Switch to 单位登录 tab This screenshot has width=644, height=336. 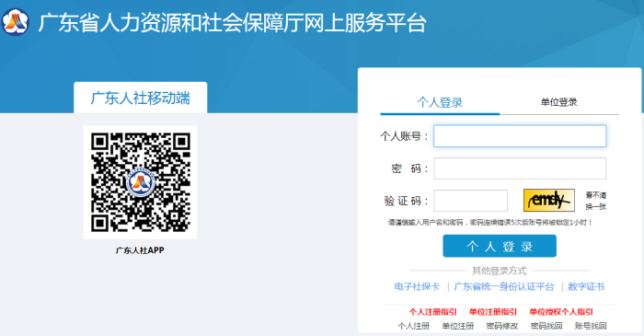pos(559,102)
